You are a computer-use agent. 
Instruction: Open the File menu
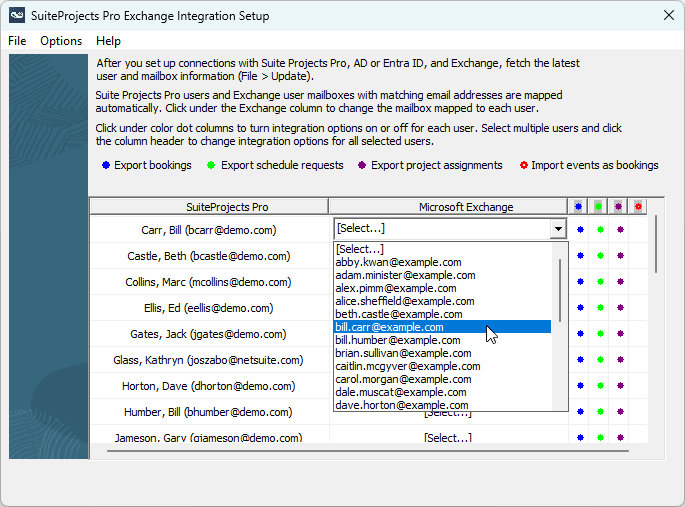17,41
